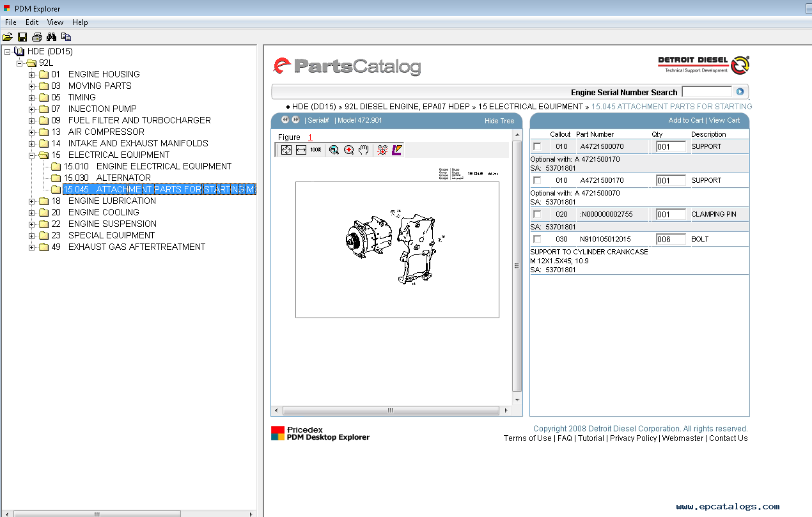Open the Help menu
The width and height of the screenshot is (812, 517).
80,22
